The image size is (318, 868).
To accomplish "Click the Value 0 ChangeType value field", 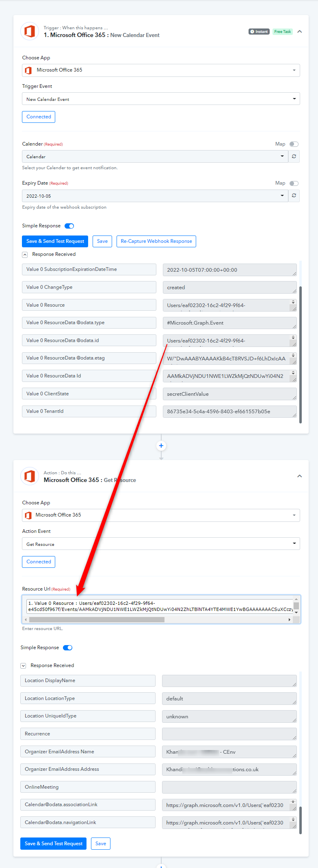I will pyautogui.click(x=230, y=288).
